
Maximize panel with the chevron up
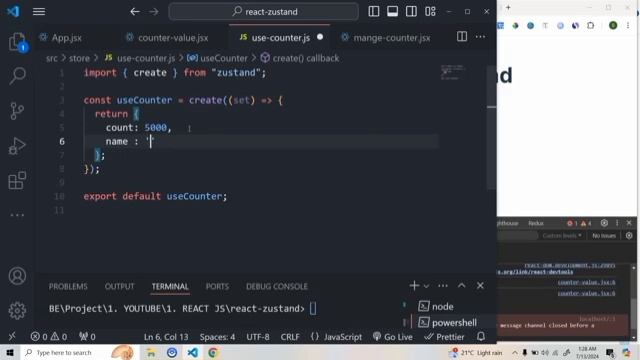point(462,286)
